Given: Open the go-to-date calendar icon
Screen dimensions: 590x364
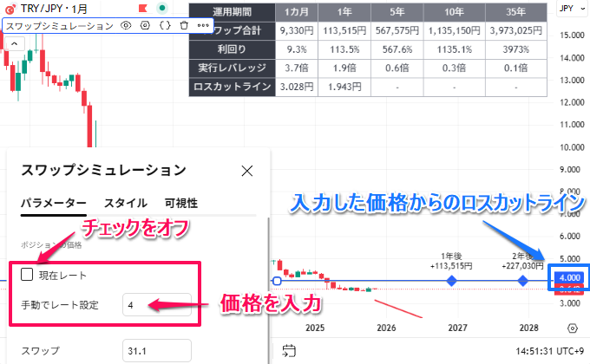Looking at the screenshot, I should (x=289, y=351).
